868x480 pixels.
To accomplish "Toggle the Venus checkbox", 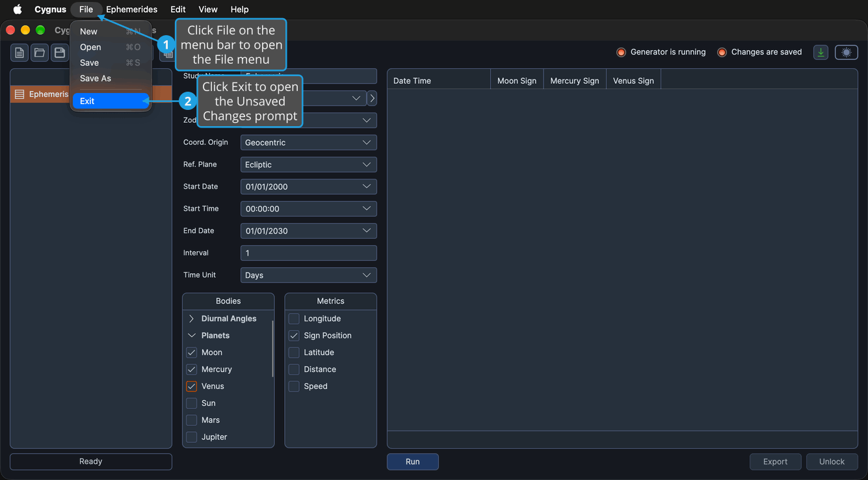I will pos(192,386).
